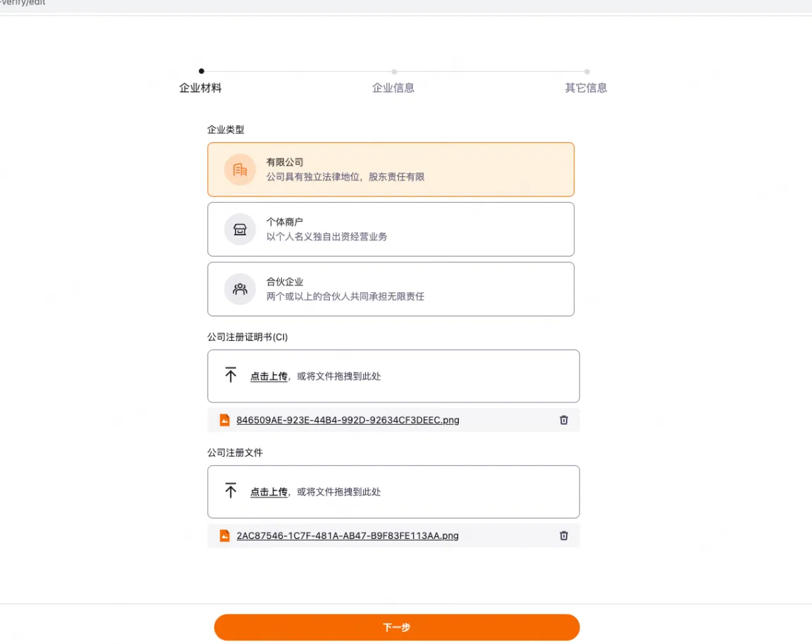Click the 企业材料 step in the progress bar
This screenshot has height=644, width=812.
click(x=200, y=87)
